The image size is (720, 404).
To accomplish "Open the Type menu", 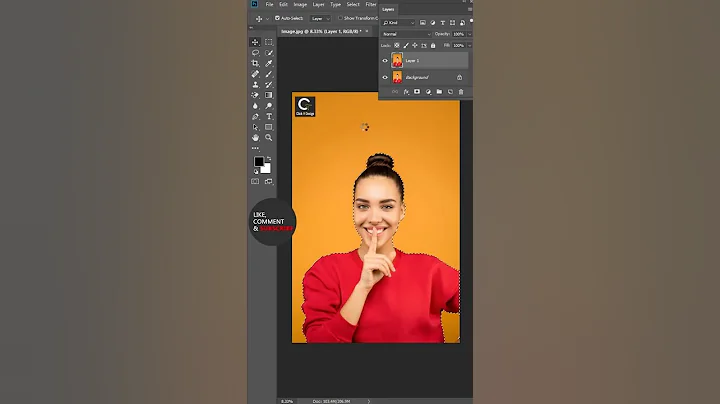I will [x=336, y=4].
